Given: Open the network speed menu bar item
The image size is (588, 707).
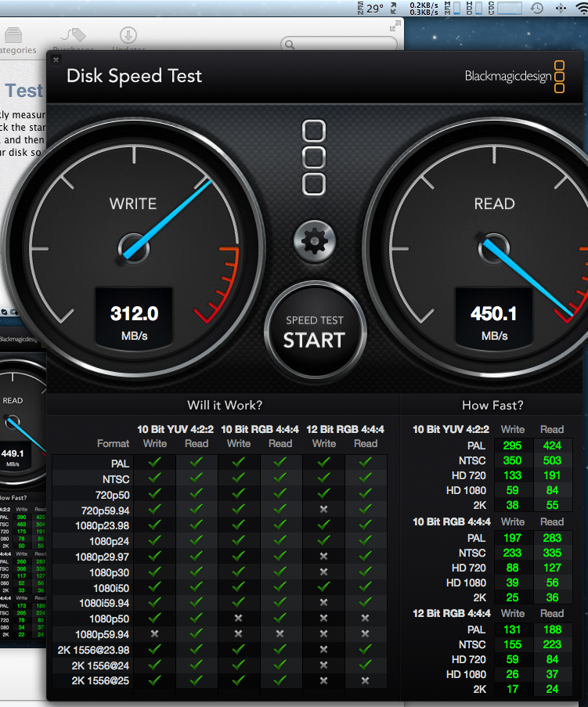Looking at the screenshot, I should pos(424,8).
